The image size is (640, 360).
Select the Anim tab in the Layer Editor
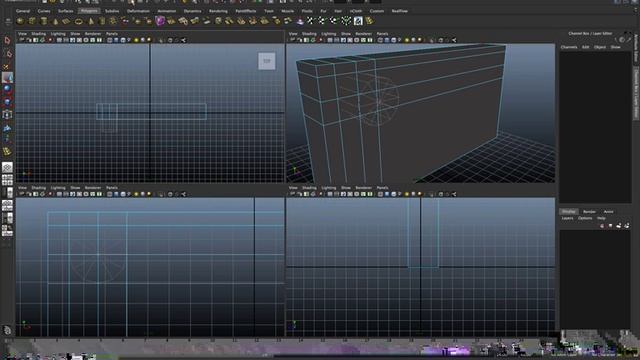pos(608,211)
